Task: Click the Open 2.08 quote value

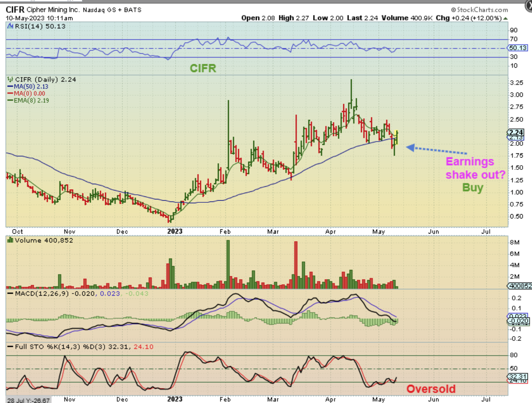Action: point(258,18)
